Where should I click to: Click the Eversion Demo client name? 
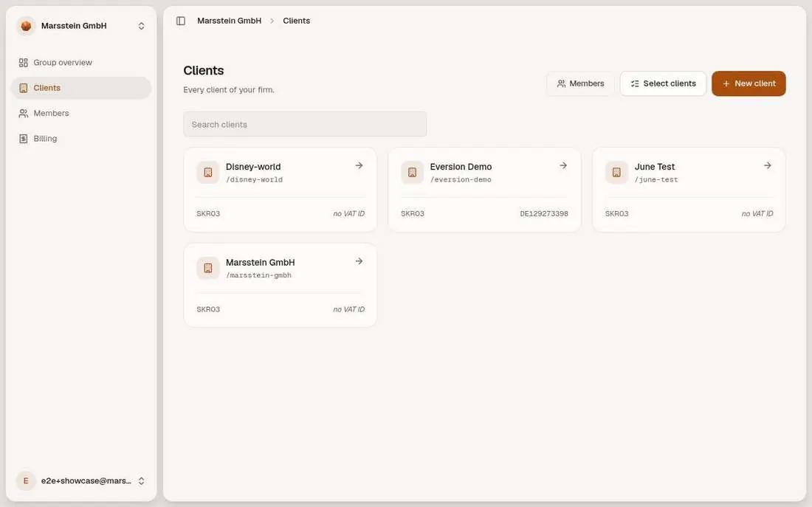coord(461,167)
